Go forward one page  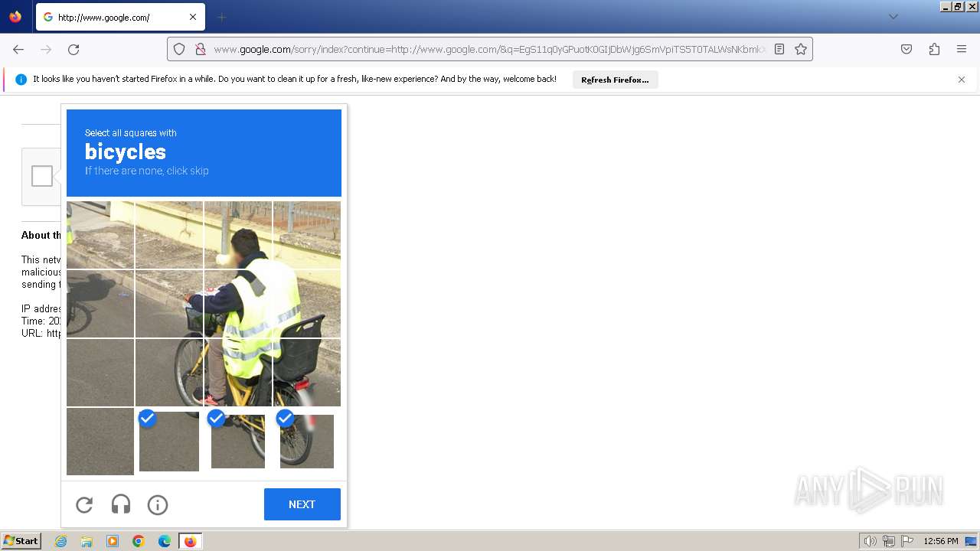coord(46,49)
